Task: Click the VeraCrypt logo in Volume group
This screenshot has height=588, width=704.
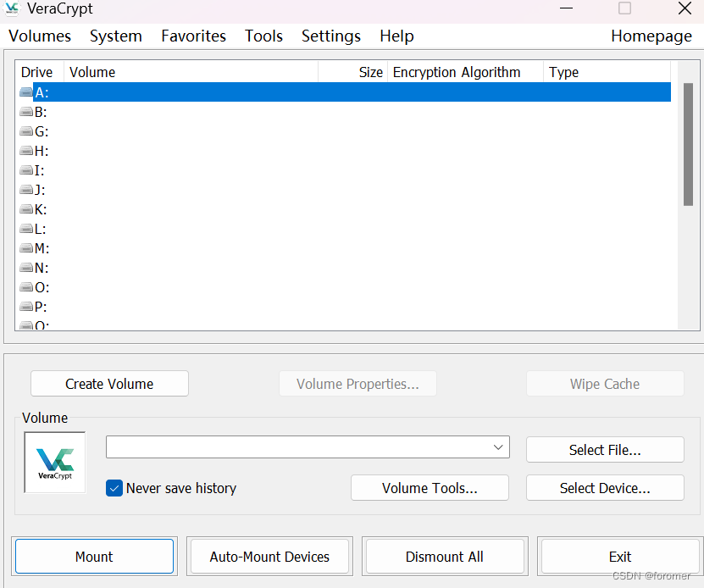Action: tap(55, 463)
